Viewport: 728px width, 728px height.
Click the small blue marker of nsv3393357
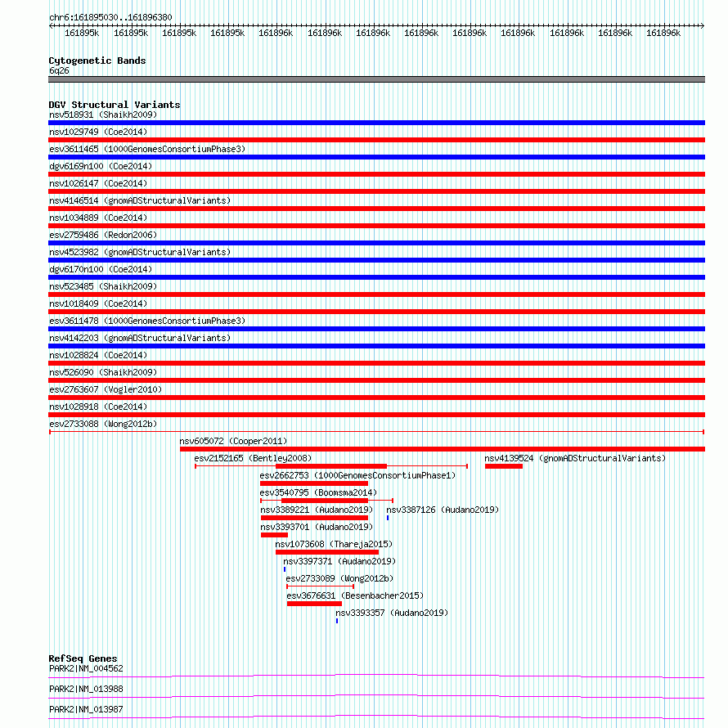point(337,621)
